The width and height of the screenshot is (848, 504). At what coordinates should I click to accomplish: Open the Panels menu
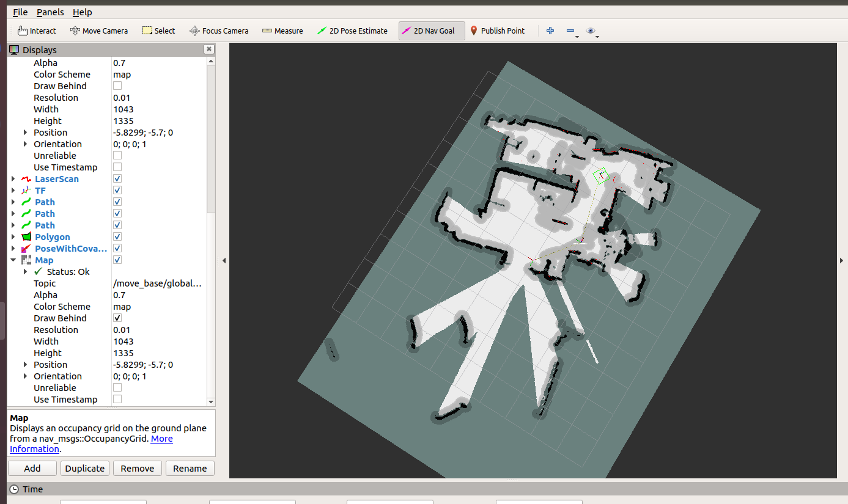(50, 12)
